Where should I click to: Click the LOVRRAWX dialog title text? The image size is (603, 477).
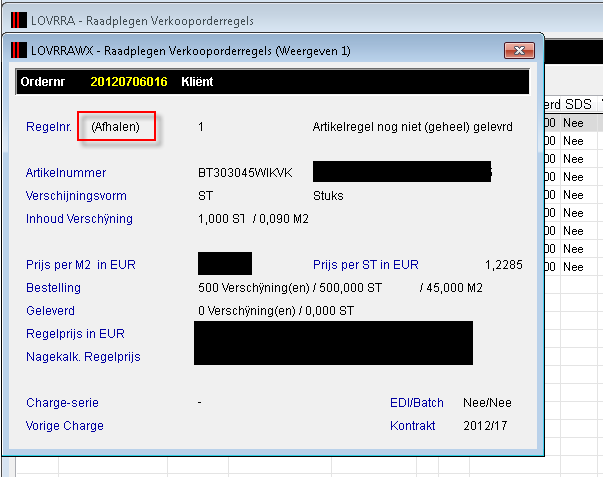191,51
